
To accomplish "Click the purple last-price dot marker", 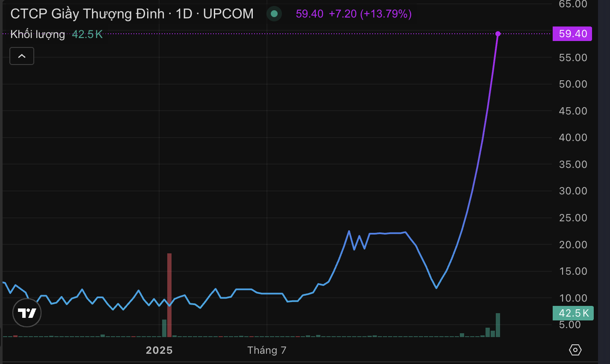I will (x=498, y=34).
